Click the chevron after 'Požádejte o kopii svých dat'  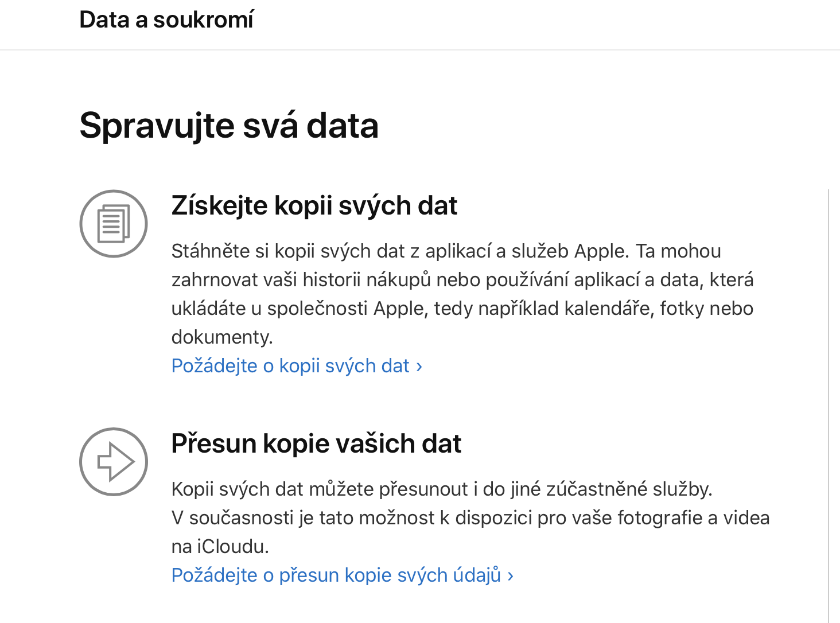point(419,366)
